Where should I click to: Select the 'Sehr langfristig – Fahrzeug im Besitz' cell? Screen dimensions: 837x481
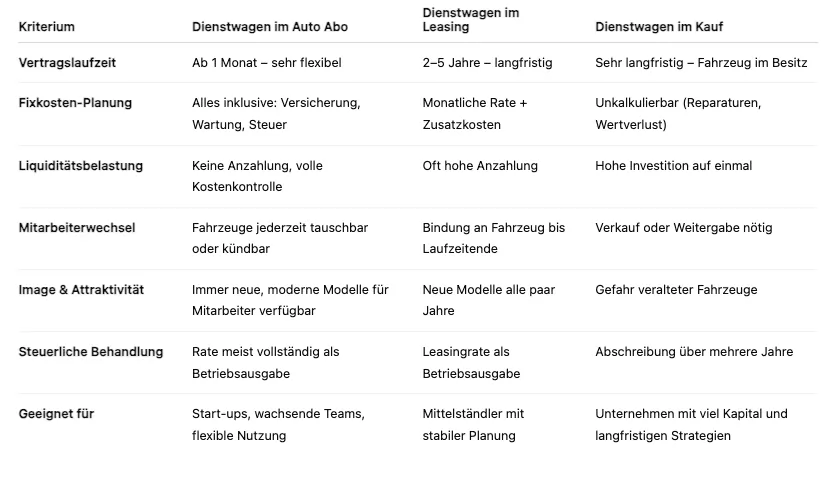click(700, 62)
